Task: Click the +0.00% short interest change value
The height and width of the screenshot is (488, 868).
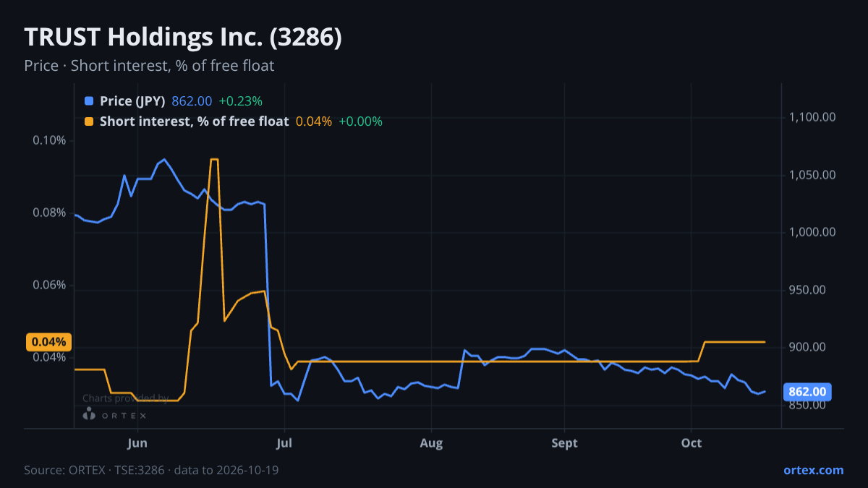Action: click(360, 121)
